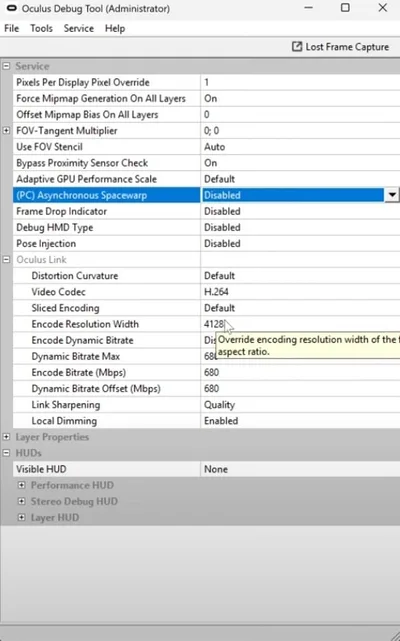400x641 pixels.
Task: Expand the Performance HUD group
Action: click(21, 485)
